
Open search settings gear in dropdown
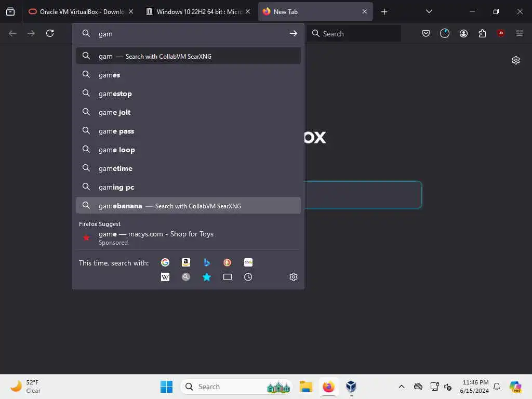294,277
